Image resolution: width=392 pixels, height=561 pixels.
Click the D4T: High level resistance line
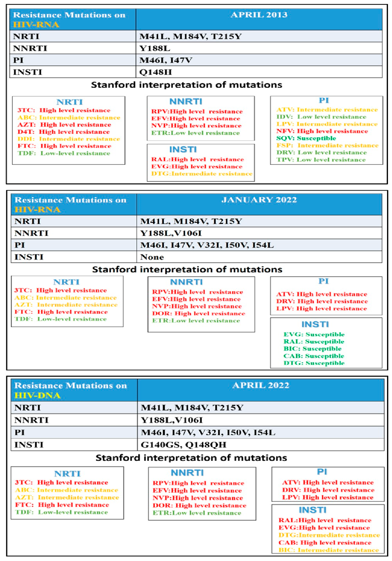(x=64, y=132)
